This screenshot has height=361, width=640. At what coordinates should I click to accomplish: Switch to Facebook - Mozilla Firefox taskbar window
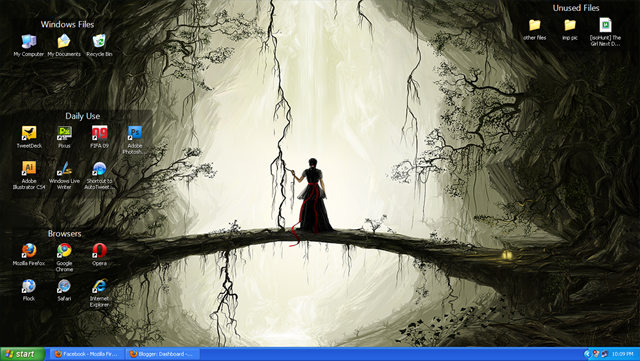(87, 354)
